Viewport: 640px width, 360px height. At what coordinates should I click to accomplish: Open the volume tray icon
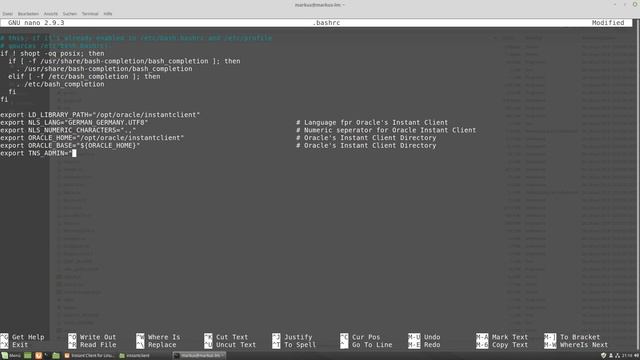tap(636, 356)
